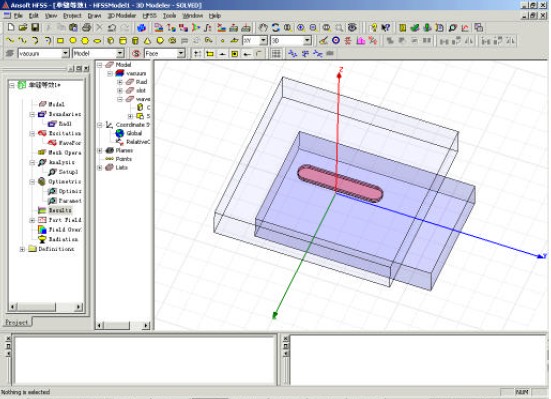Image resolution: width=551 pixels, height=399 pixels.
Task: Click the project tree horizontal scrollbar
Action: coord(46,307)
